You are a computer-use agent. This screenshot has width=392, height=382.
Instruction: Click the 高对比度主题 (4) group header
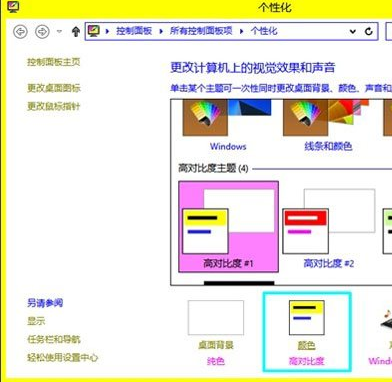[213, 168]
